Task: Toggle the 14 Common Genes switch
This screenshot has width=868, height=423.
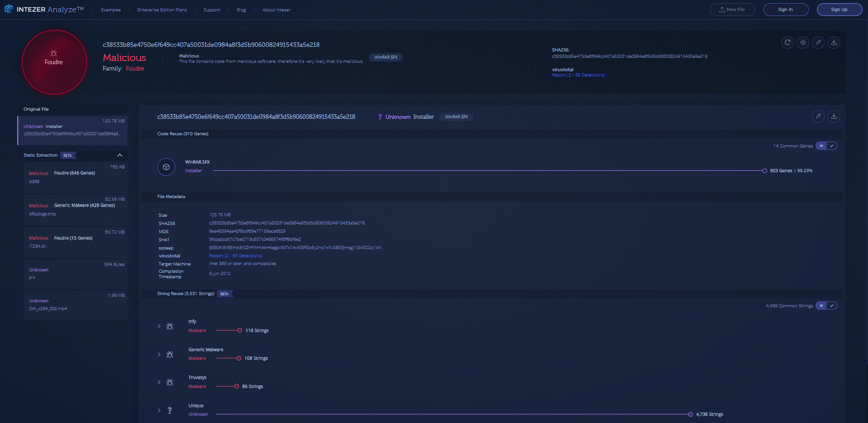Action: 826,146
